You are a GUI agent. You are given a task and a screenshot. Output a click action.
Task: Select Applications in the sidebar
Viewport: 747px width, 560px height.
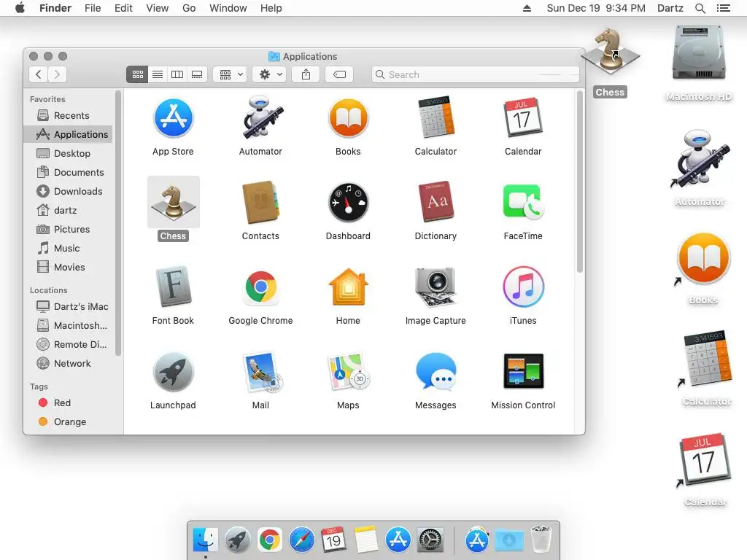(x=68, y=134)
